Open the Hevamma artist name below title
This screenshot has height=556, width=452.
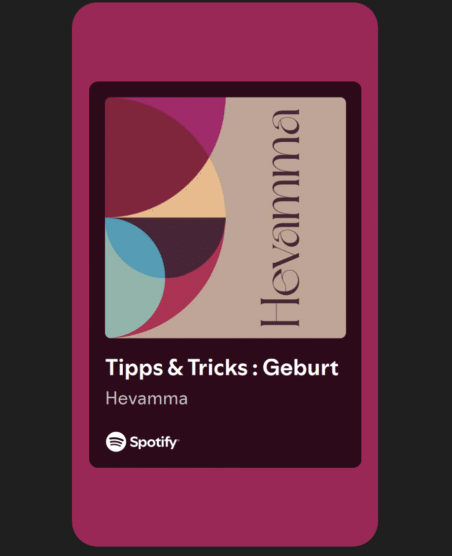point(146,398)
